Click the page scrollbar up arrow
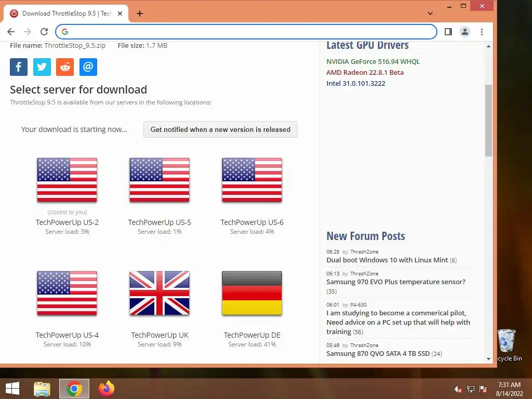This screenshot has width=532, height=399. click(x=488, y=46)
